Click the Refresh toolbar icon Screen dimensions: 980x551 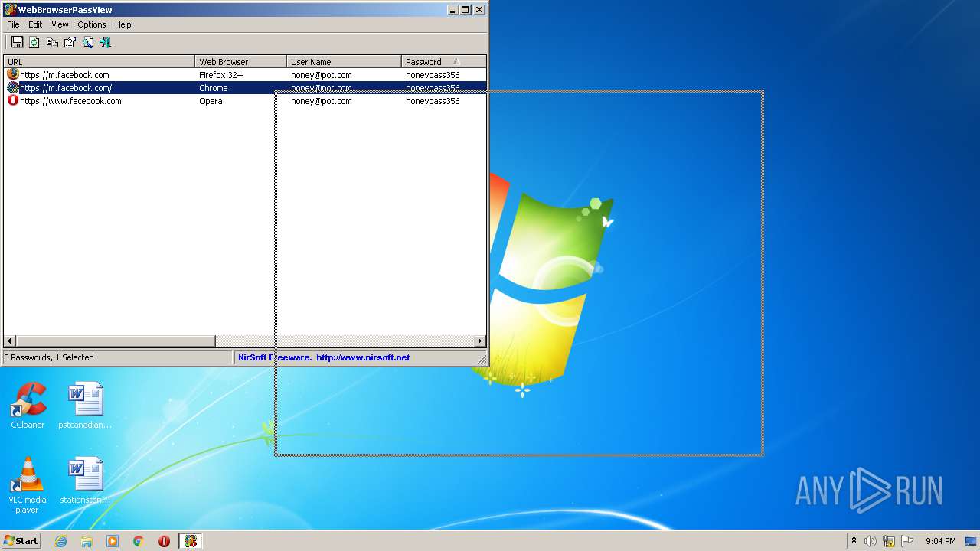pyautogui.click(x=34, y=42)
